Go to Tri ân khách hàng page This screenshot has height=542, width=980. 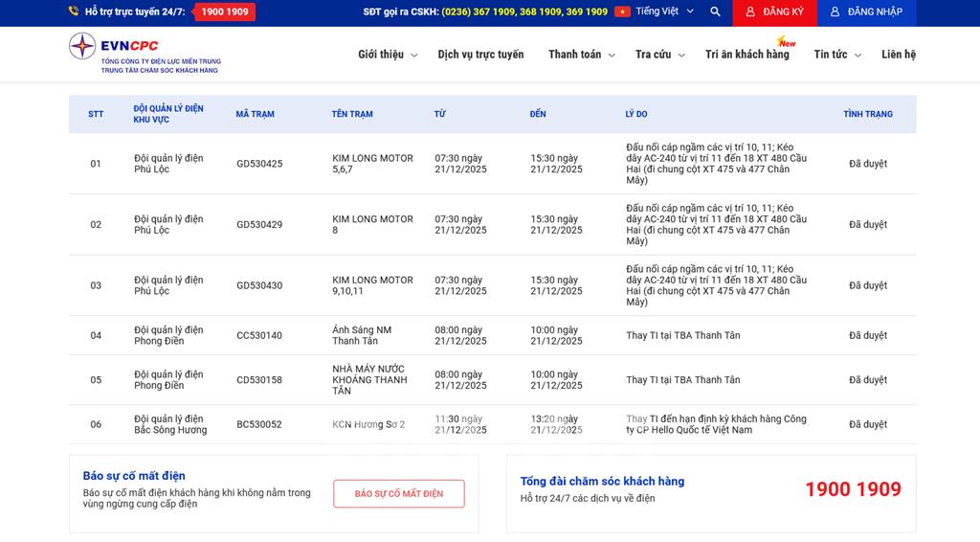(746, 55)
